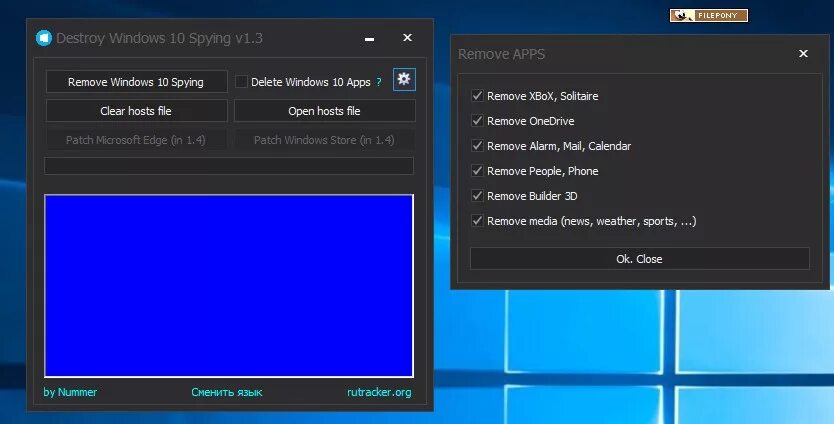The height and width of the screenshot is (424, 834).
Task: Uncheck Remove OneDrive option
Action: click(x=477, y=121)
